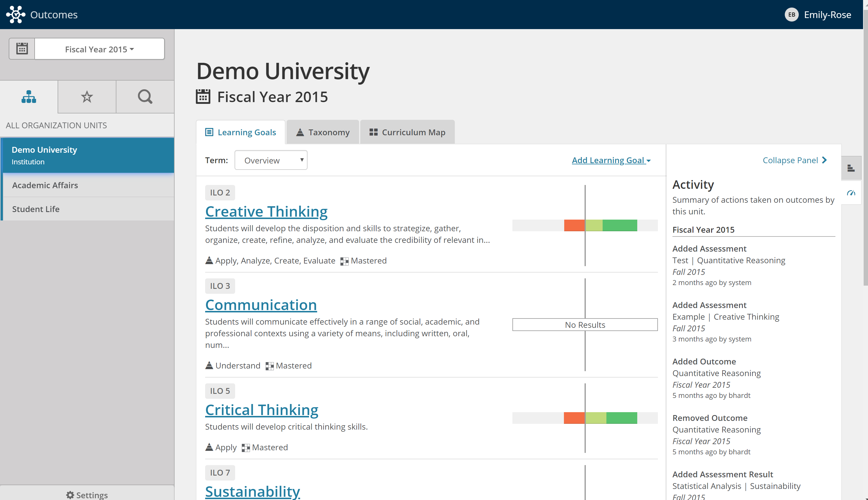Switch to the Taxonomy tab

click(x=322, y=132)
